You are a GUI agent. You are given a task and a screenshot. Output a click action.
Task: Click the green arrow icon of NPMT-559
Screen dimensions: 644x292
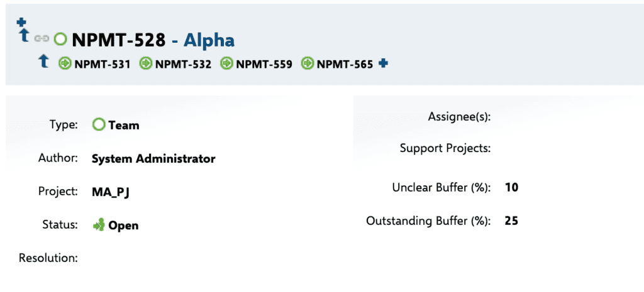pyautogui.click(x=226, y=63)
